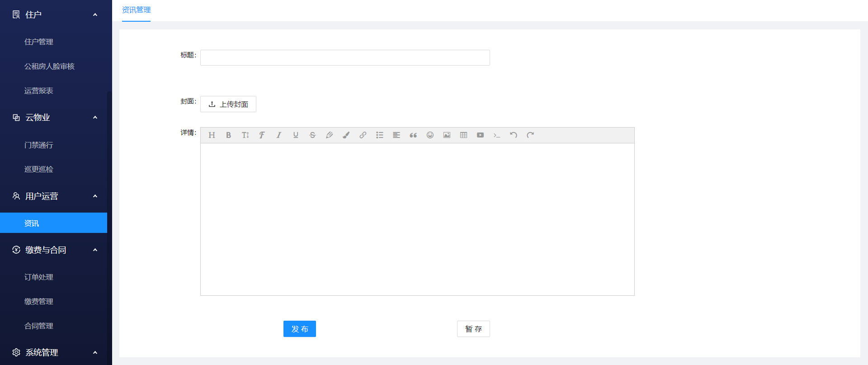The image size is (868, 365).
Task: Click the 标题 title input field
Action: click(345, 58)
